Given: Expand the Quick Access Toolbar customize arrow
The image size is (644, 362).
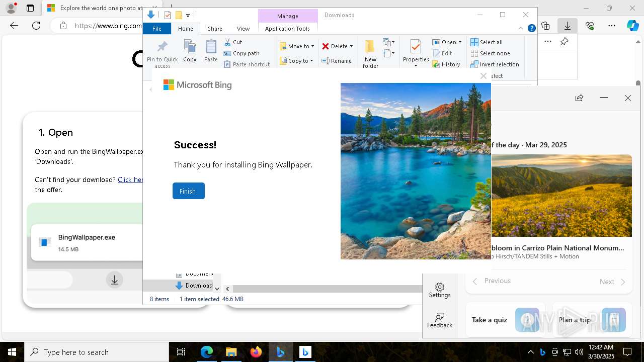Looking at the screenshot, I should pyautogui.click(x=188, y=16).
